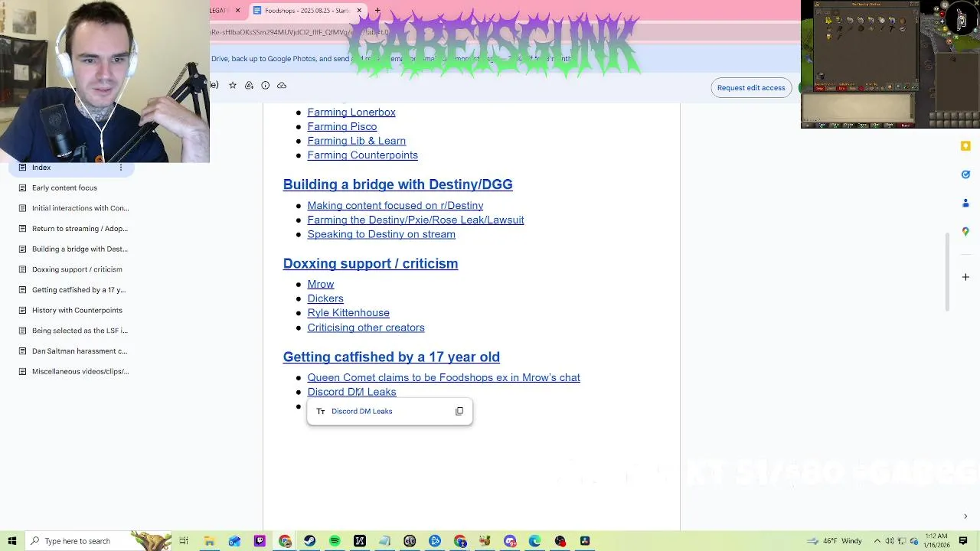Viewport: 980px width, 551px height.
Task: Jump to Being selected as the LSF outline item
Action: click(80, 331)
